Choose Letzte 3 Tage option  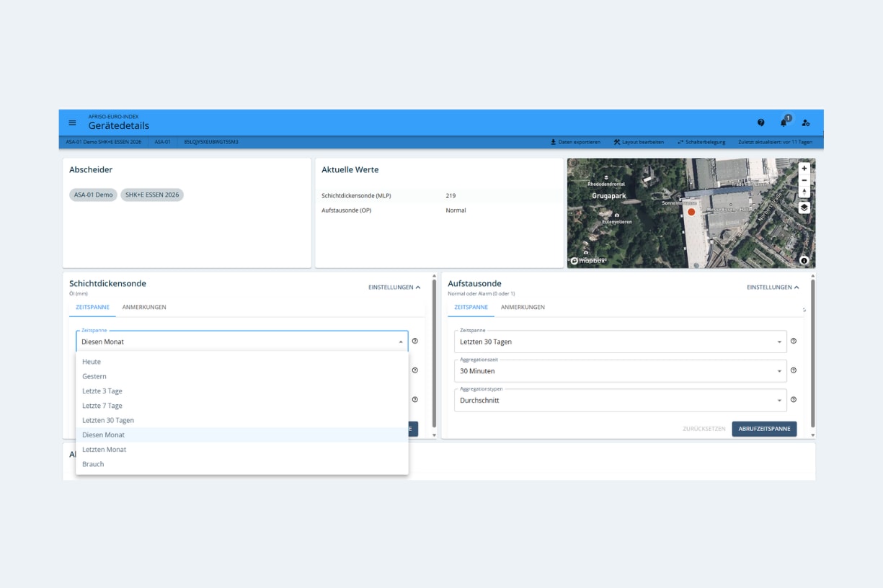242,391
